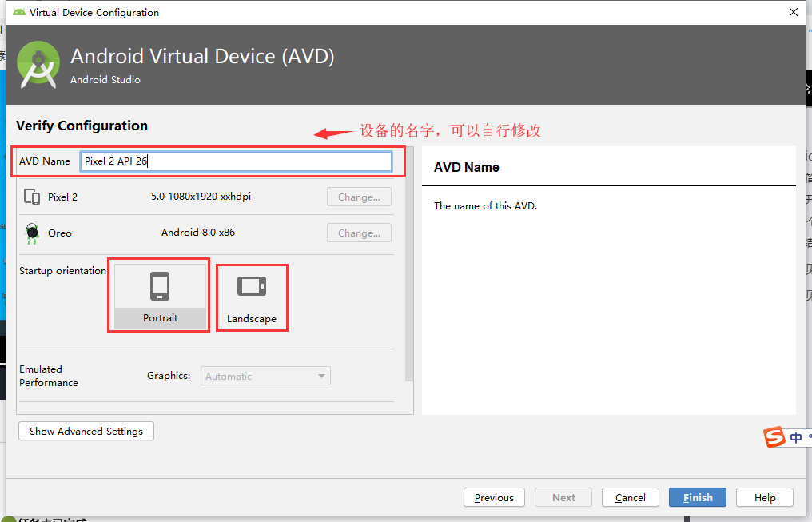Click the Next button
The height and width of the screenshot is (522, 812).
563,496
